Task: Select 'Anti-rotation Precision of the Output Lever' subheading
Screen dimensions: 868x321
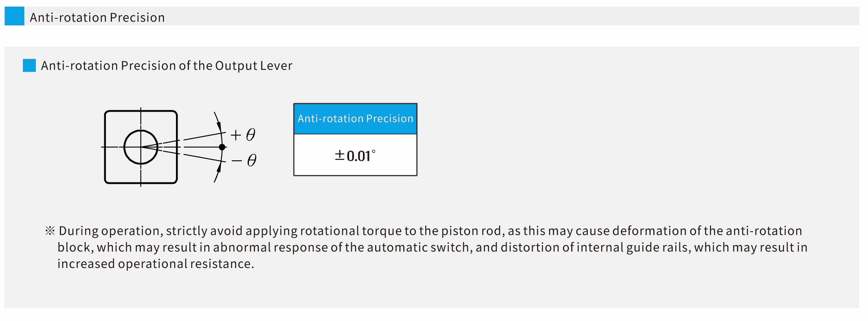Action: 167,66
